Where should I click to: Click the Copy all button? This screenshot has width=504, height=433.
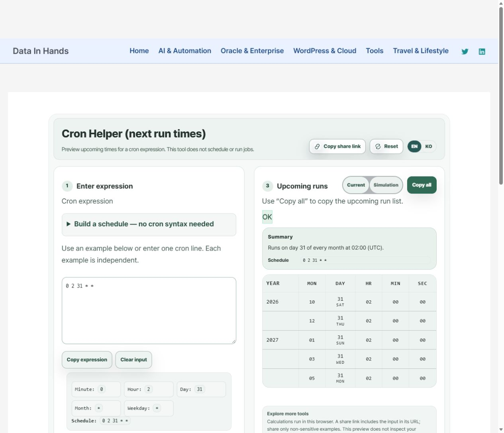click(422, 185)
